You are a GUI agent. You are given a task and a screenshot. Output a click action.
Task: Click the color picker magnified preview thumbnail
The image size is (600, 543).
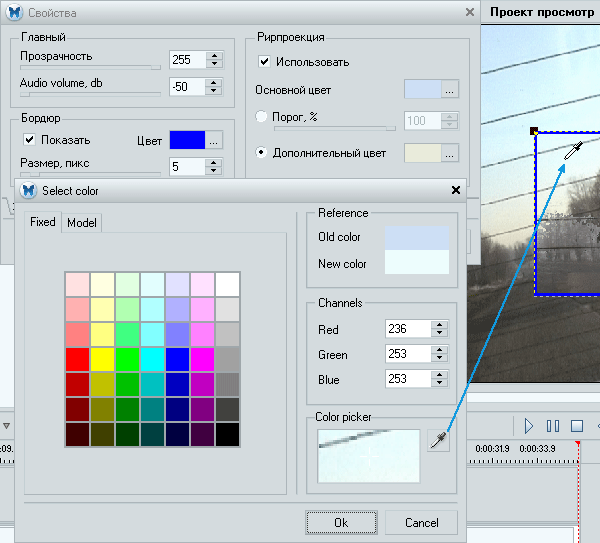click(368, 456)
